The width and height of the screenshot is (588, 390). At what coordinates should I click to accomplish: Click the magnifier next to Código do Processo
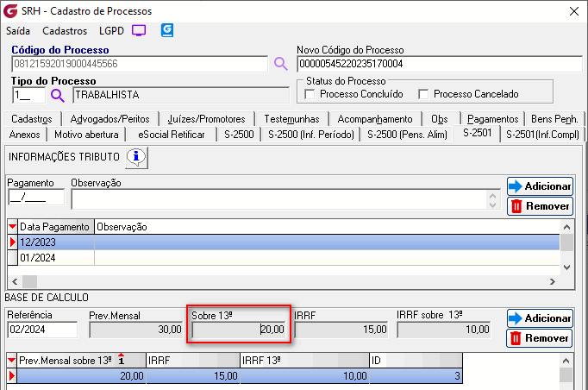(280, 64)
